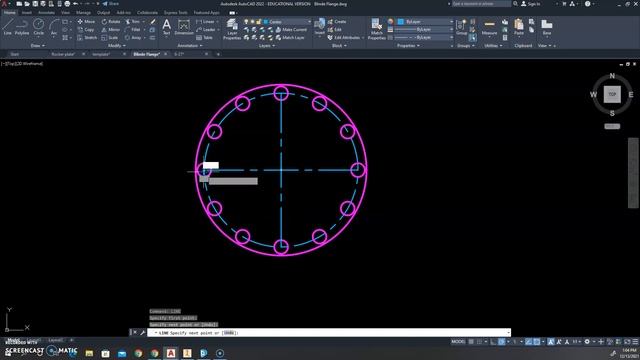Viewport: 640px width, 360px height.
Task: Click Match Layer button
Action: [290, 38]
